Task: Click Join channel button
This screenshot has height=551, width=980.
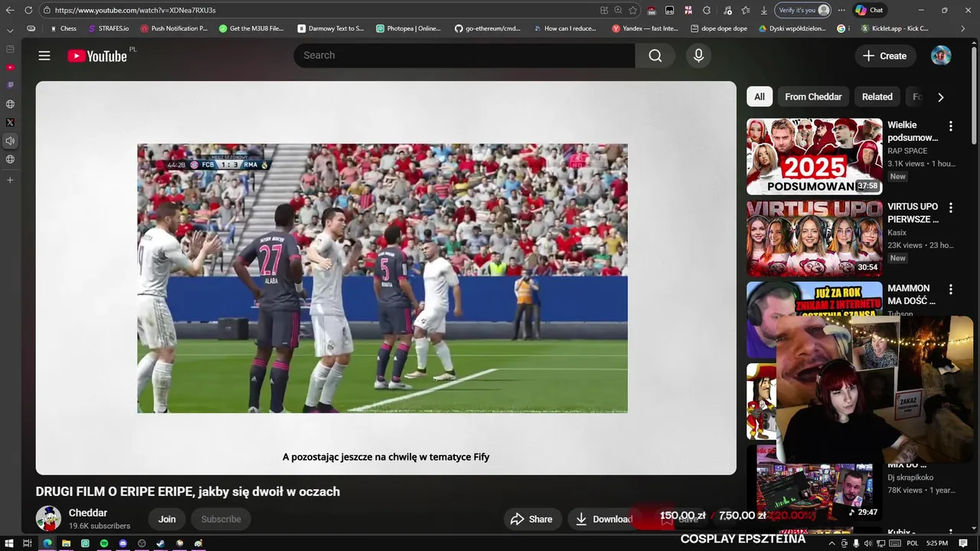Action: [x=167, y=519]
